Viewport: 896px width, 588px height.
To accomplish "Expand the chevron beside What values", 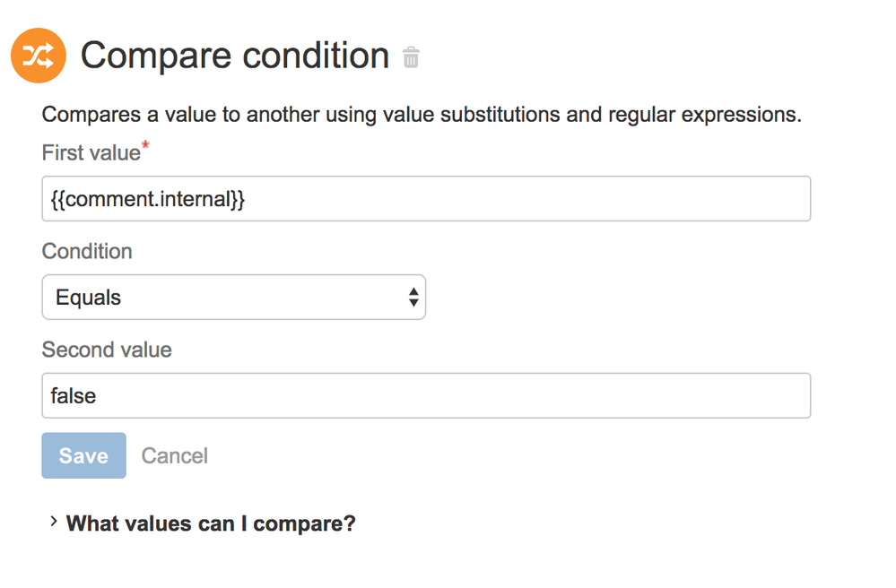I will tap(54, 521).
